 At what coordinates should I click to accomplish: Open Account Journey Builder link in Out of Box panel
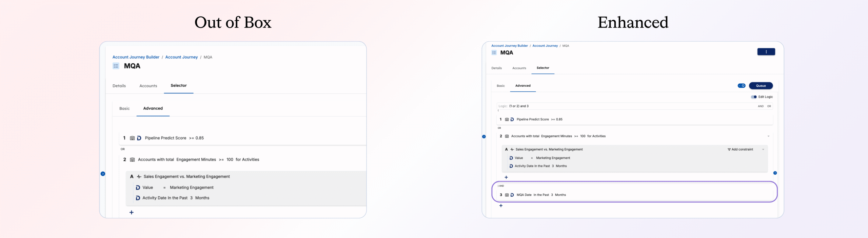(x=136, y=57)
